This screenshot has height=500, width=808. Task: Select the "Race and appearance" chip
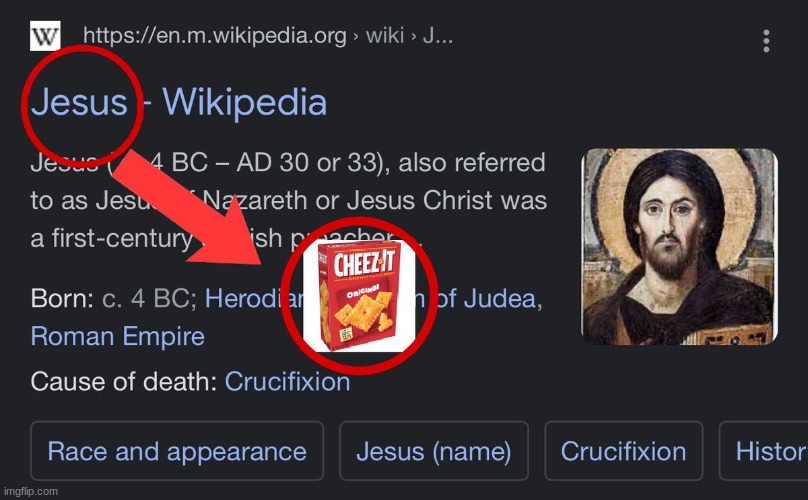tap(177, 451)
